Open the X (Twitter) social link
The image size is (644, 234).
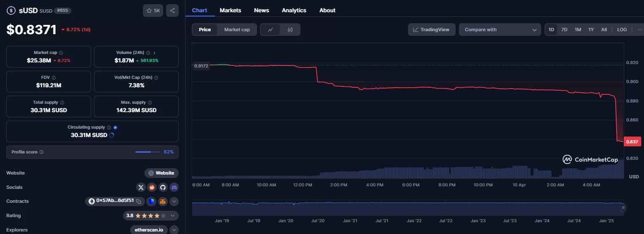[x=141, y=187]
